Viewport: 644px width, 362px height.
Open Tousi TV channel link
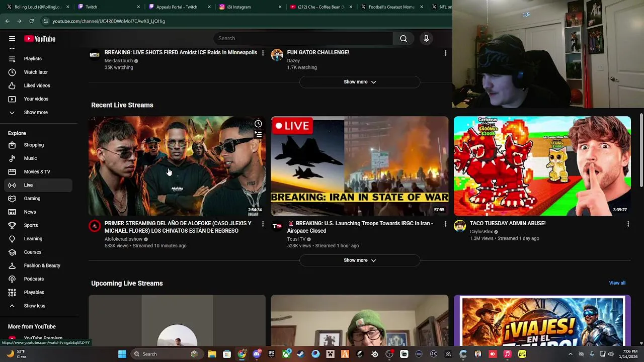tap(296, 239)
